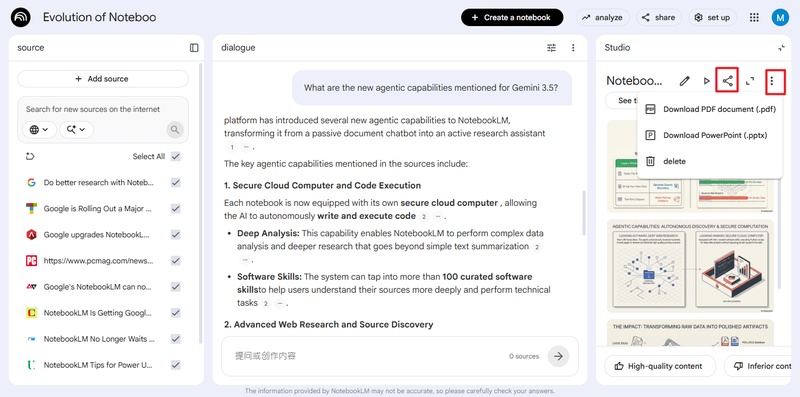Open the account avatar M

(780, 17)
